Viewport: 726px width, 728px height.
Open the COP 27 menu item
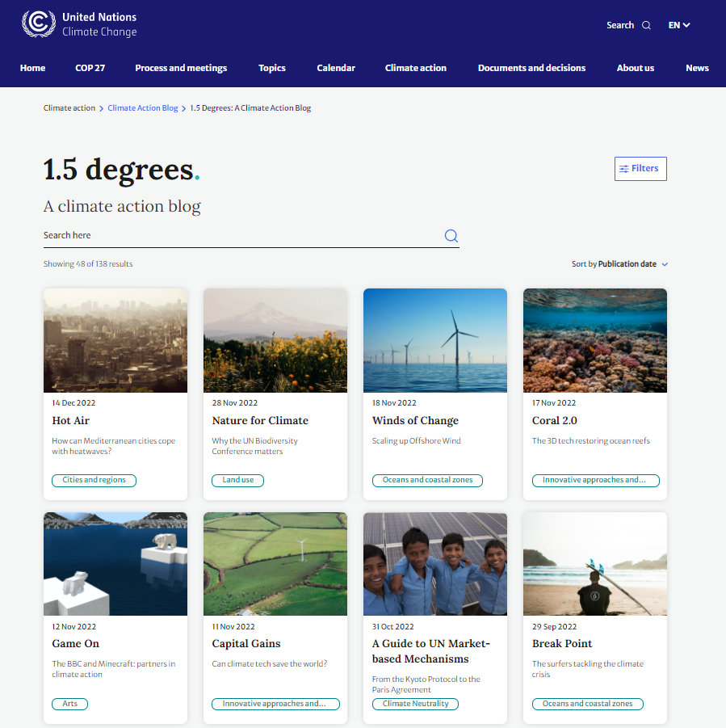tap(90, 68)
